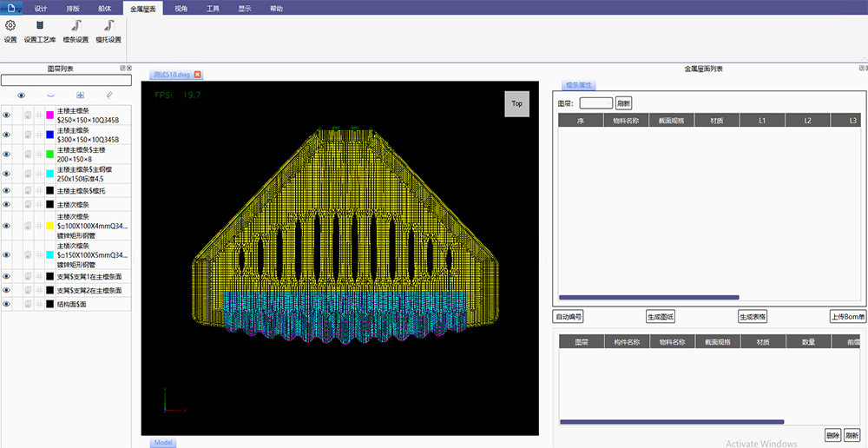
Task: Hide the $250×150×10Q345B layer via eye
Action: [x=7, y=115]
